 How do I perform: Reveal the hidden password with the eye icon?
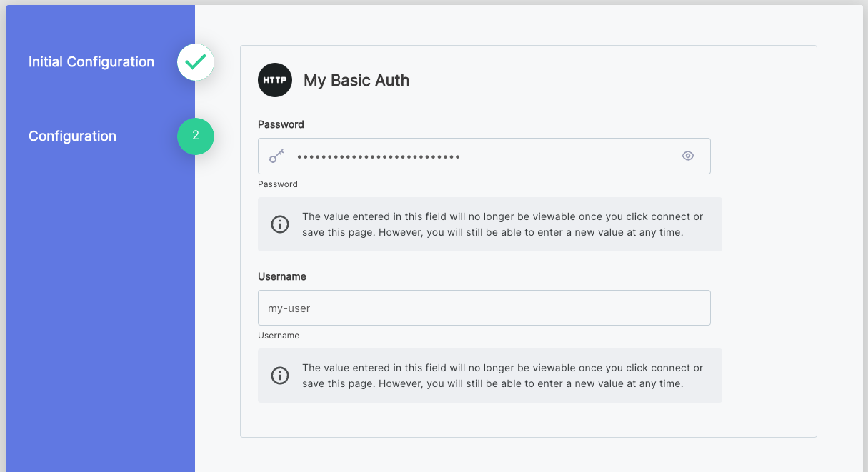pyautogui.click(x=687, y=155)
